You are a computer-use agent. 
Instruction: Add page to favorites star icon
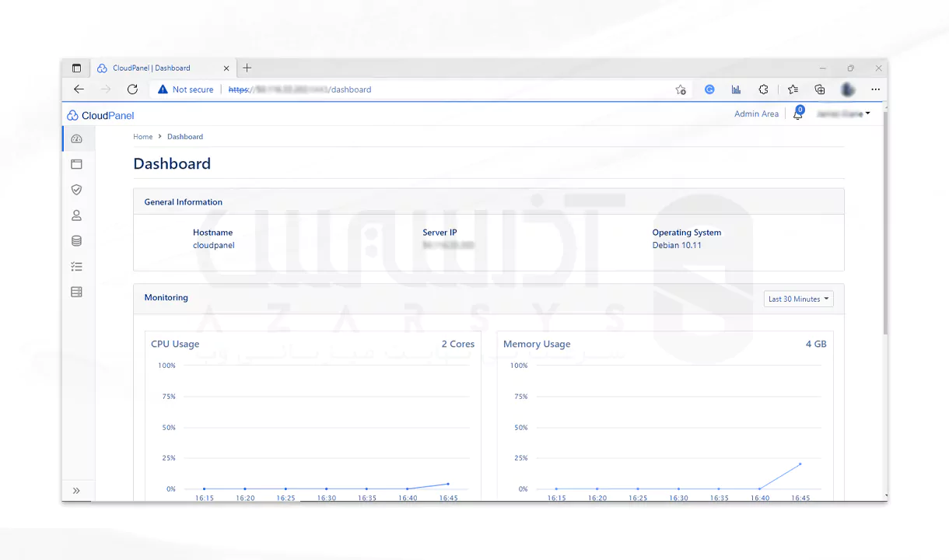[681, 89]
